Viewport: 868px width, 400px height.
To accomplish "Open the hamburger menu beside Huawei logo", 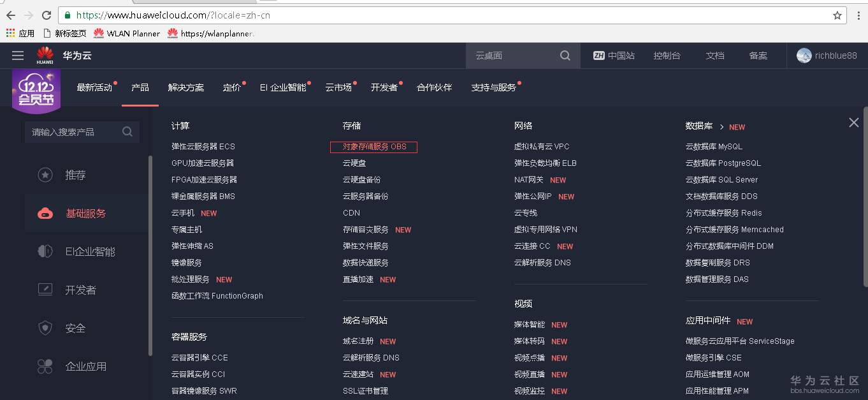I will (18, 56).
